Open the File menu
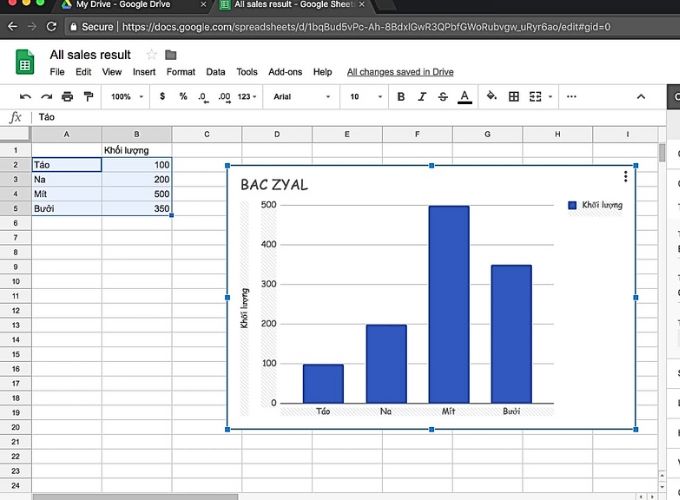 point(57,72)
